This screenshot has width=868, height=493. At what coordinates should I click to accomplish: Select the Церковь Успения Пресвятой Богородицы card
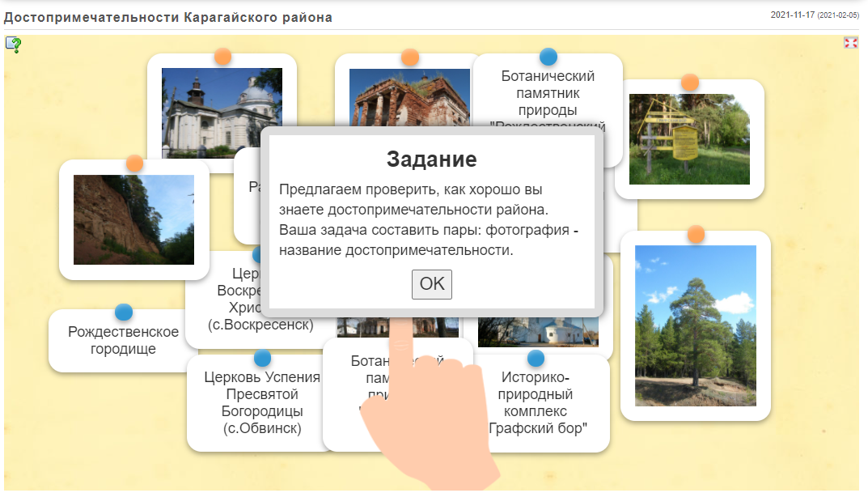[x=261, y=403]
